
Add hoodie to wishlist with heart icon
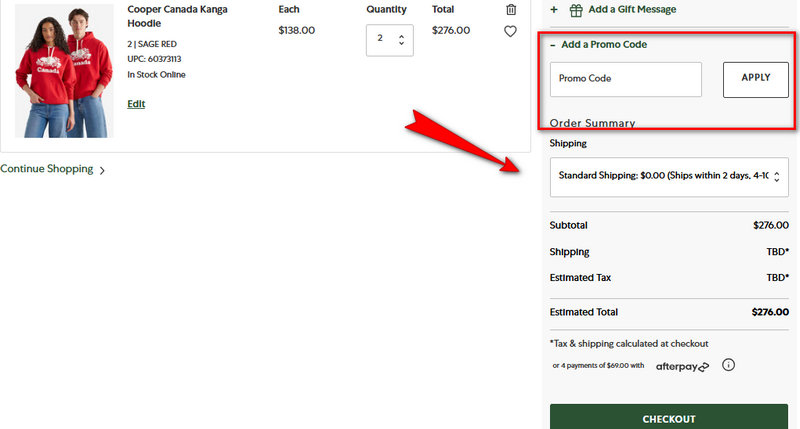pos(511,31)
